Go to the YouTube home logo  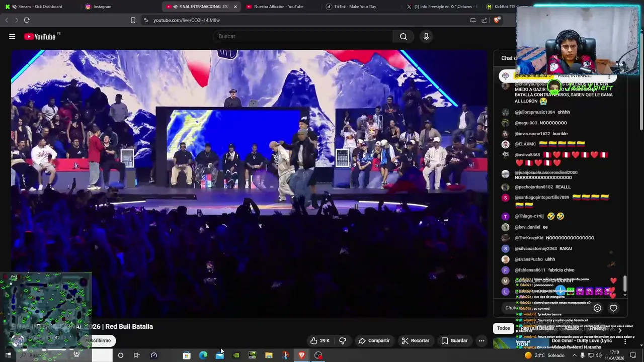tap(40, 36)
